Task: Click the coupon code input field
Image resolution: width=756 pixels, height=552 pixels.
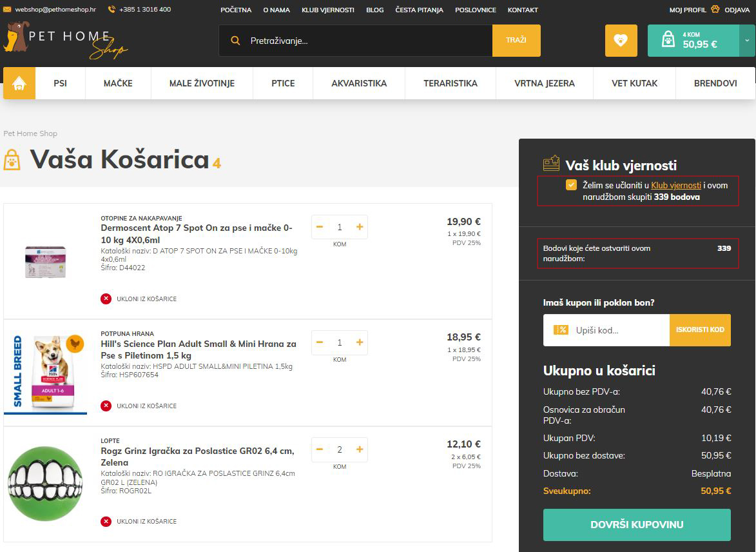Action: (x=606, y=330)
